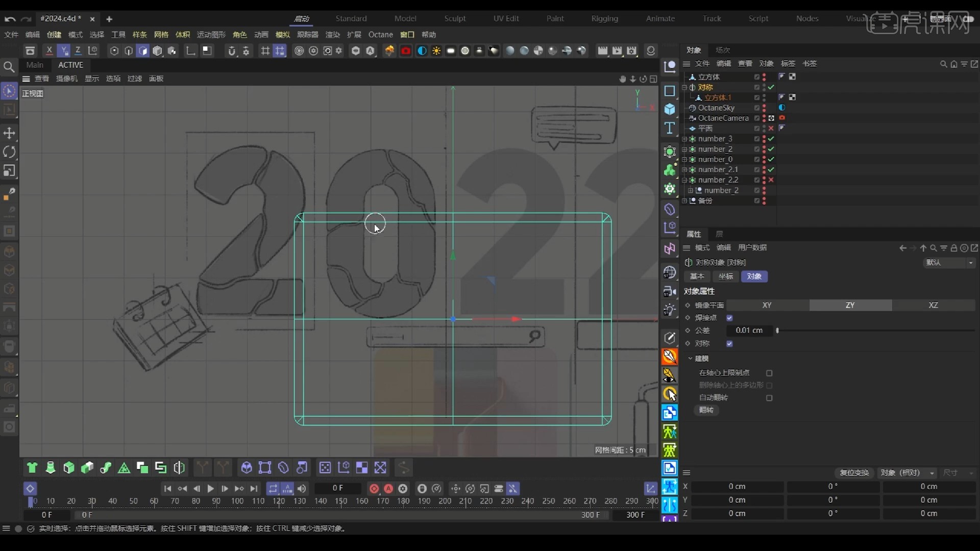Viewport: 980px width, 551px height.
Task: Click the red Octane render icon
Action: coord(406,51)
